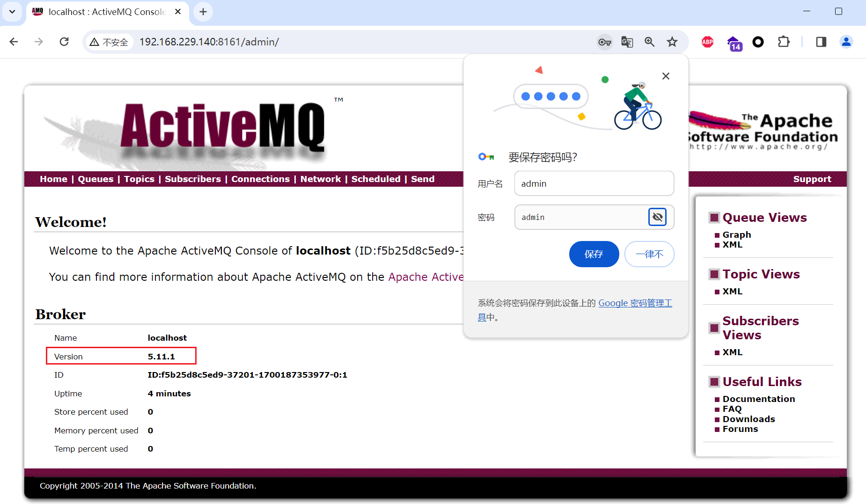
Task: Toggle the browser side panel icon
Action: click(821, 42)
